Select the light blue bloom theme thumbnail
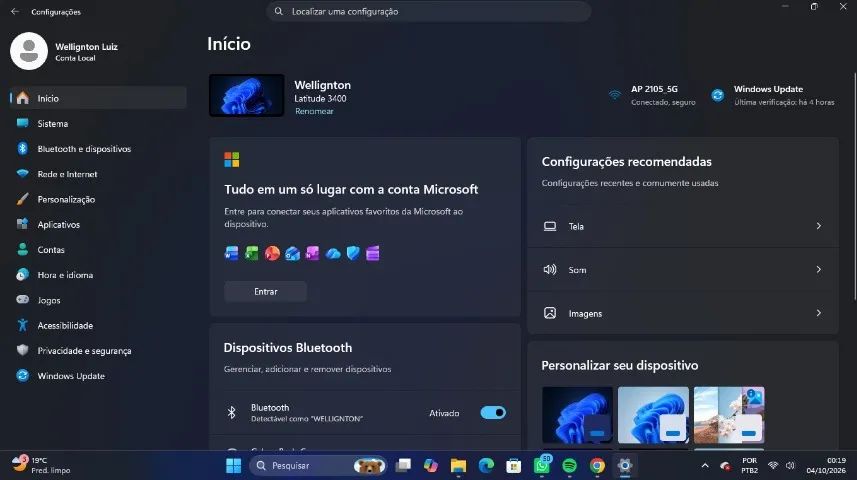The image size is (857, 480). click(x=653, y=415)
